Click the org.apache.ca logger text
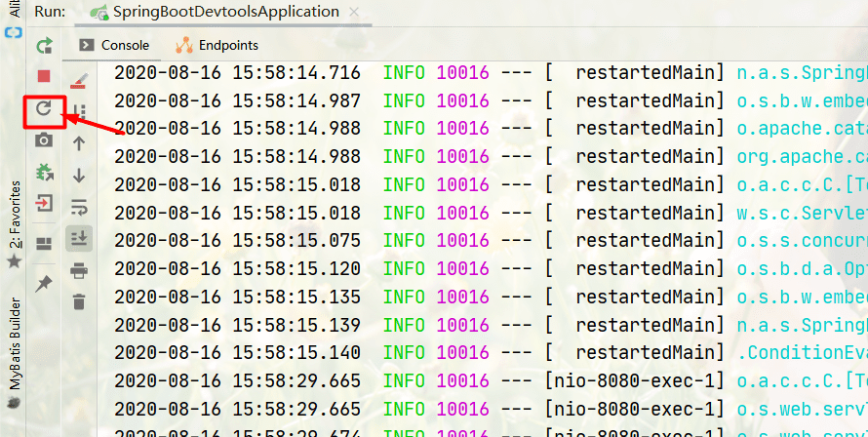The height and width of the screenshot is (437, 868). coord(802,157)
